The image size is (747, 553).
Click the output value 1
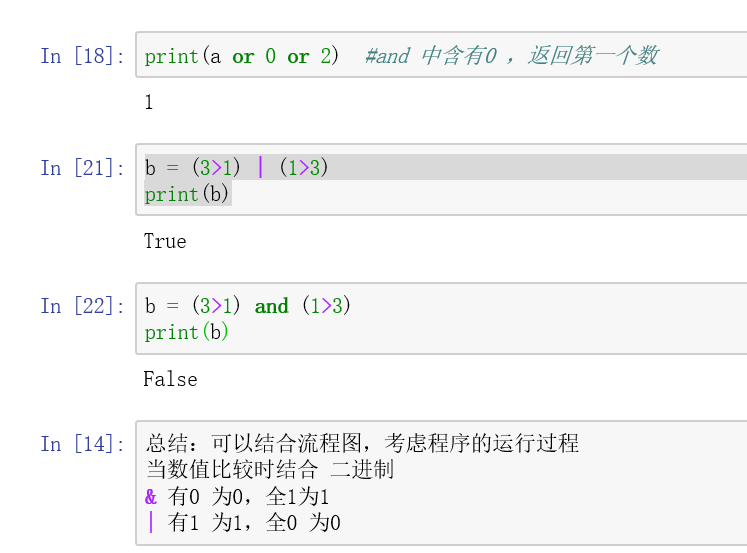click(x=149, y=102)
